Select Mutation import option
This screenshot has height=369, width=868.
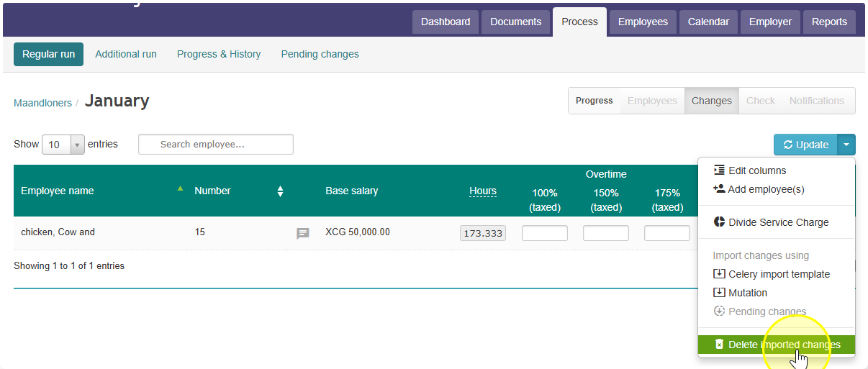point(740,293)
